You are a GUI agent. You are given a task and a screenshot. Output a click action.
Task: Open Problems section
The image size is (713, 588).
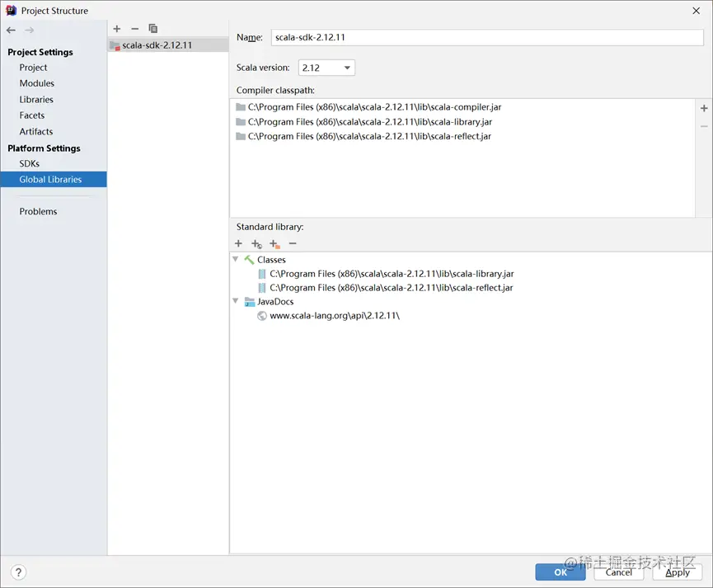(38, 212)
